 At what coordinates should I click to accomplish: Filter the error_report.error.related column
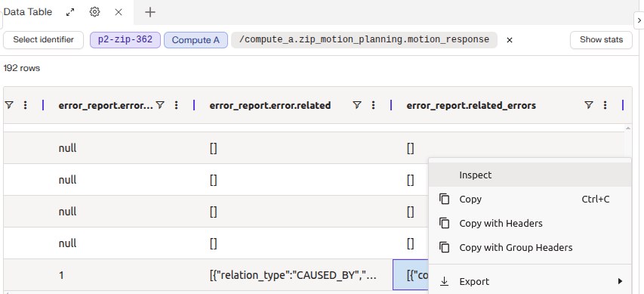tap(357, 105)
